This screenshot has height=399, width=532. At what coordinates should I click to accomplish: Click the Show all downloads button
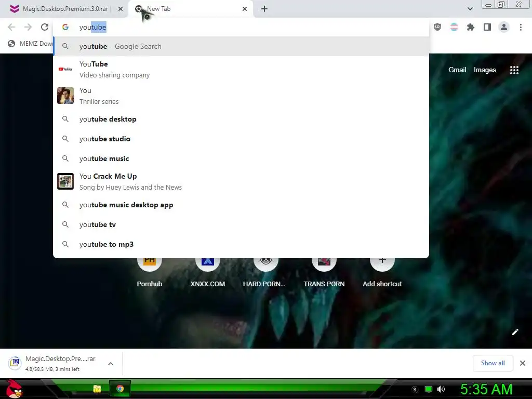pos(493,363)
